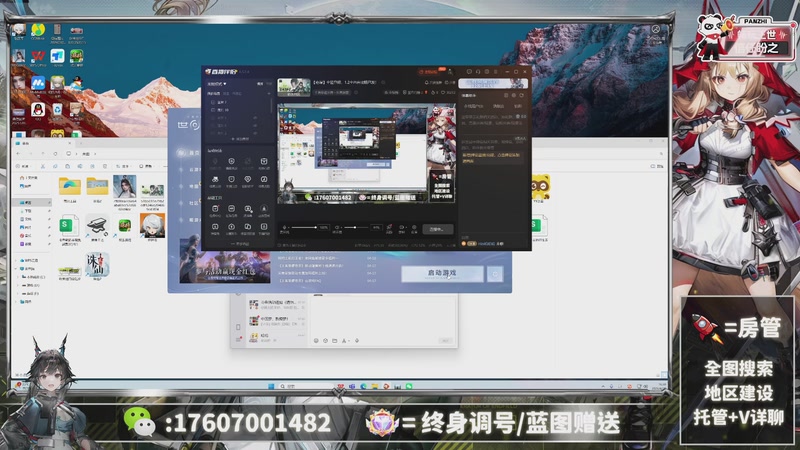Collapse the source list panel using its chevron
Screen dimensions: 800x450
pyautogui.click(x=268, y=94)
